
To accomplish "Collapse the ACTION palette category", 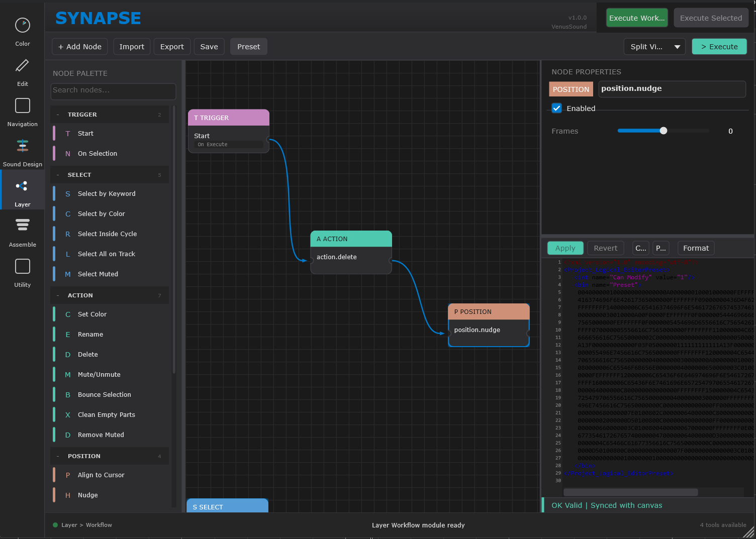I will pos(110,295).
